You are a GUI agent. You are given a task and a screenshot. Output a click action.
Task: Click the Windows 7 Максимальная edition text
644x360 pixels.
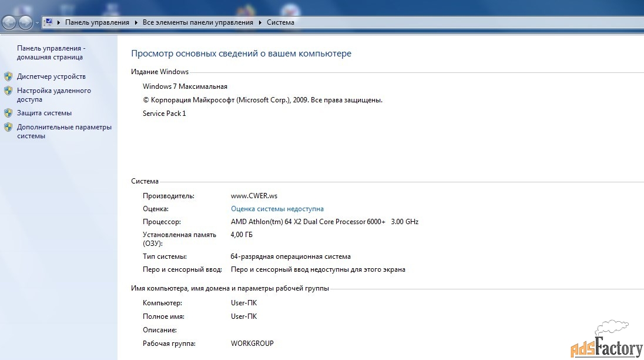[x=185, y=86]
